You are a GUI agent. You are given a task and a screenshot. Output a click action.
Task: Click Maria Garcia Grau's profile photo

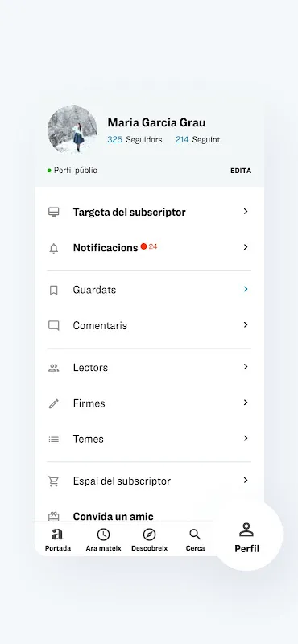click(x=72, y=130)
